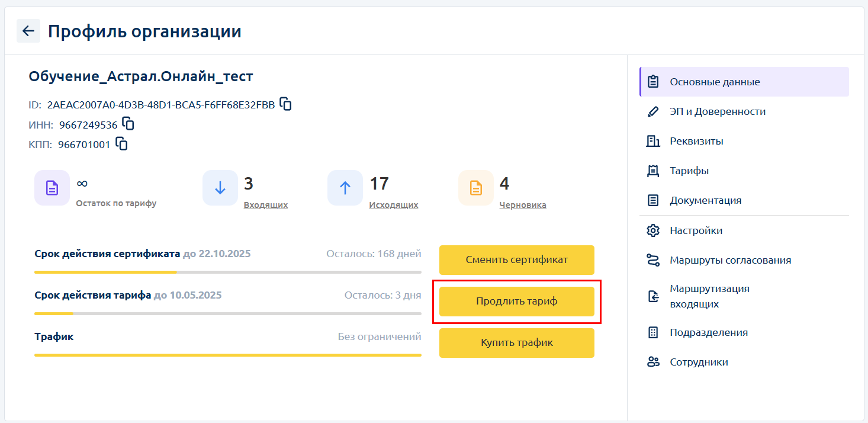The width and height of the screenshot is (868, 423).
Task: Click the Трафик row label
Action: click(x=54, y=337)
